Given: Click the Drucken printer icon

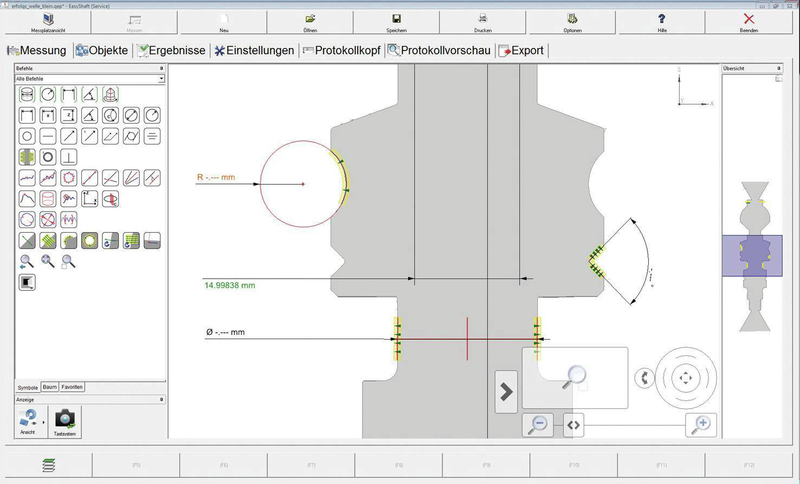Looking at the screenshot, I should coord(484,22).
